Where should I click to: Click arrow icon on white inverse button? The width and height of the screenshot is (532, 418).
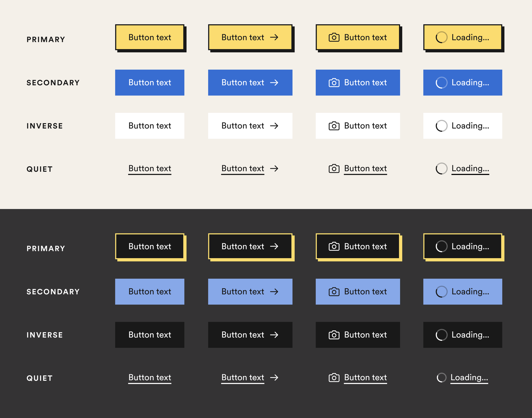tap(274, 126)
